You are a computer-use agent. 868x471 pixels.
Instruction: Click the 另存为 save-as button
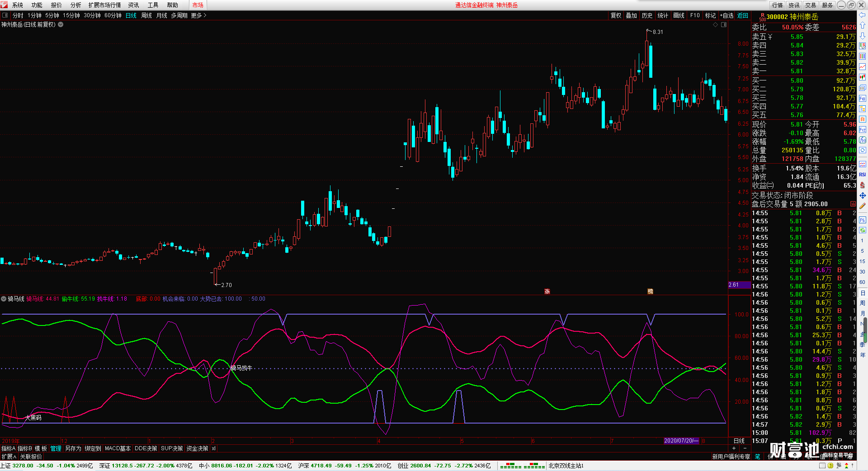(x=73, y=448)
